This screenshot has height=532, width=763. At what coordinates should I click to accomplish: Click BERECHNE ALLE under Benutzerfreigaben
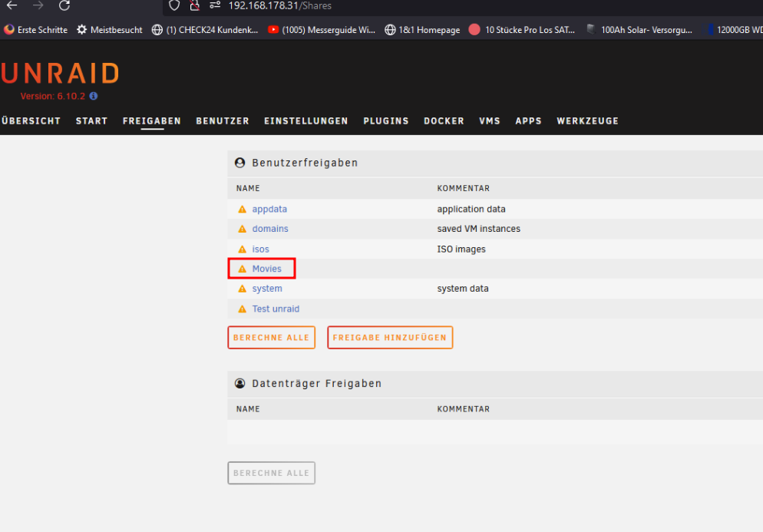[271, 337]
